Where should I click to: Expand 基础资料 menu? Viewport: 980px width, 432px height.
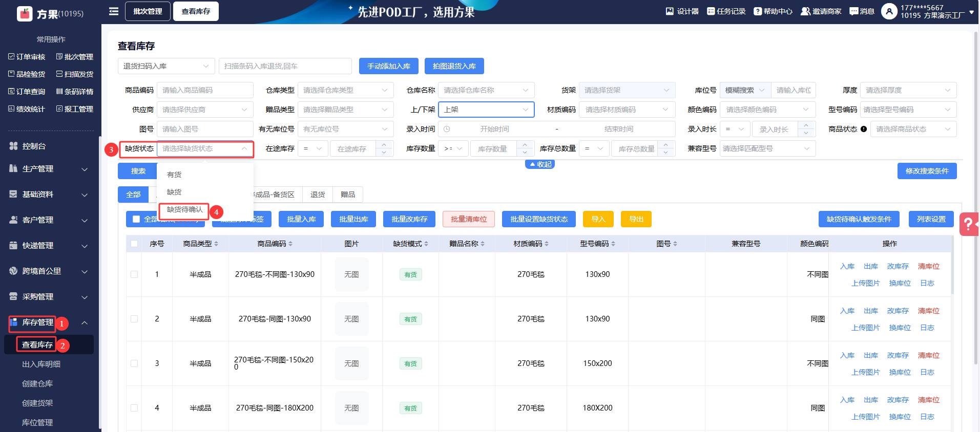(49, 195)
